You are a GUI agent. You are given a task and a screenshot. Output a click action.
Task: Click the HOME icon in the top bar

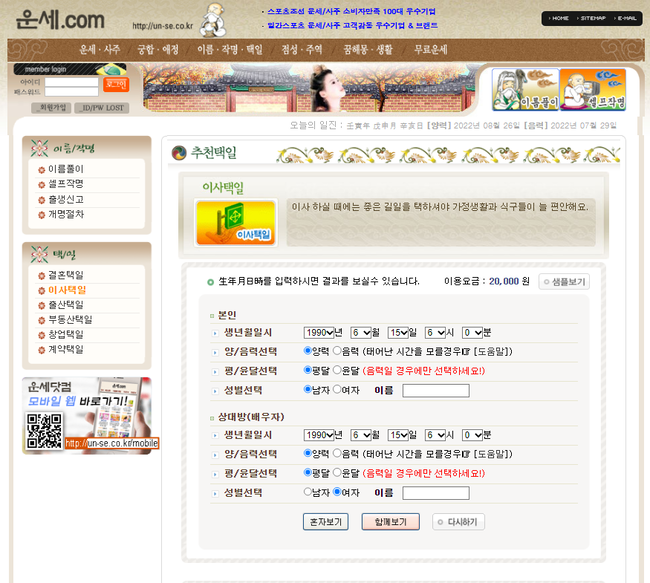click(559, 18)
